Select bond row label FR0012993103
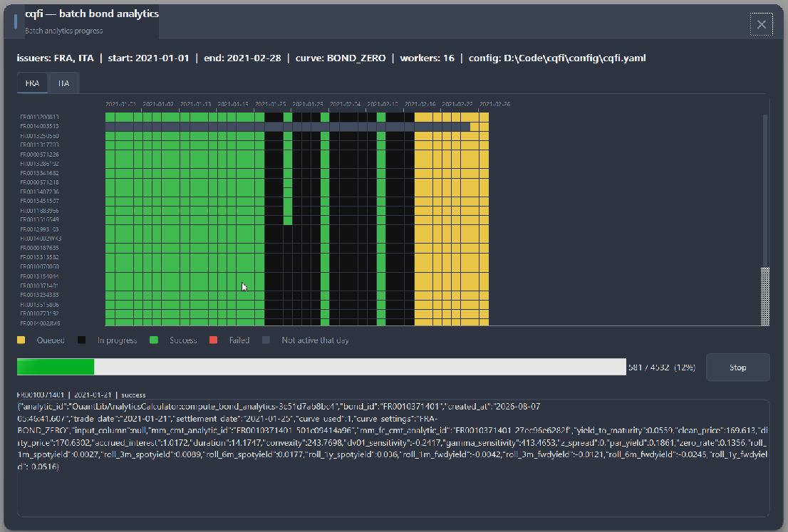Image resolution: width=788 pixels, height=532 pixels. pyautogui.click(x=39, y=229)
